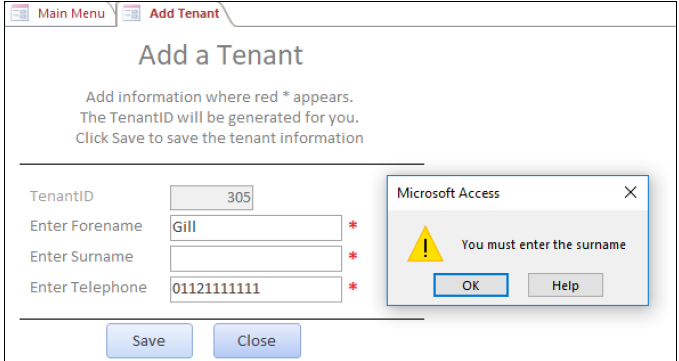Image resolution: width=679 pixels, height=361 pixels.
Task: Click the Telephone field with 01121111111
Action: (256, 289)
